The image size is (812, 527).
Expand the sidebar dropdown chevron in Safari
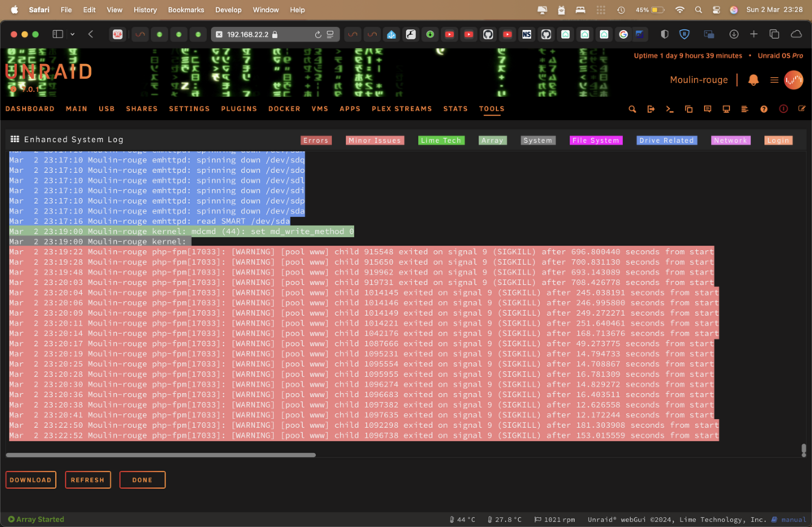point(72,34)
